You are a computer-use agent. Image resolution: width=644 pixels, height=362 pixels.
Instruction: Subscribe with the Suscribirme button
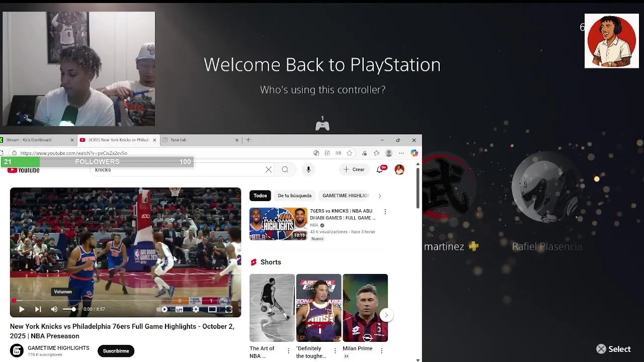tap(116, 351)
